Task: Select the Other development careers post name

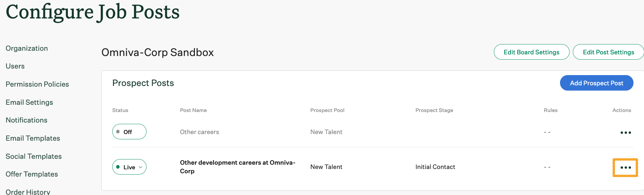Action: [237, 167]
